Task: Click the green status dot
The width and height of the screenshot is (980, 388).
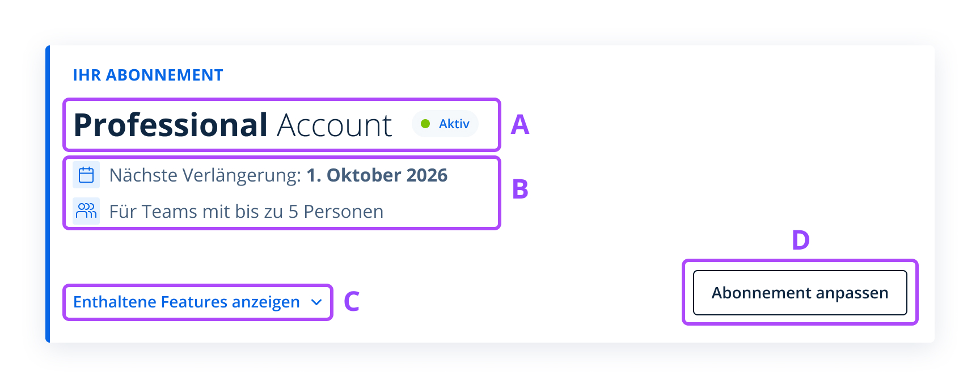Action: [425, 124]
